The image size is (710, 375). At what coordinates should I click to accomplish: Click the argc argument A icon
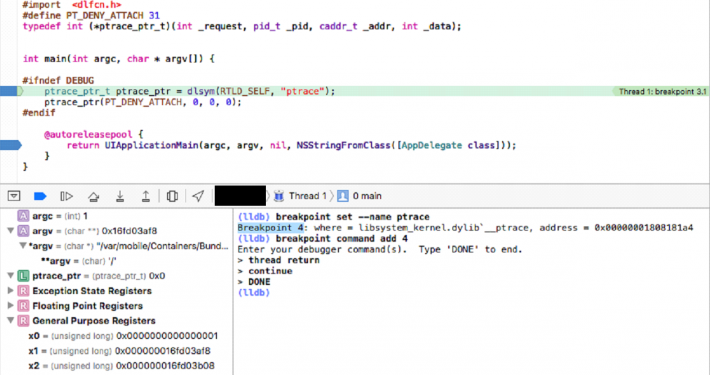[x=23, y=216]
